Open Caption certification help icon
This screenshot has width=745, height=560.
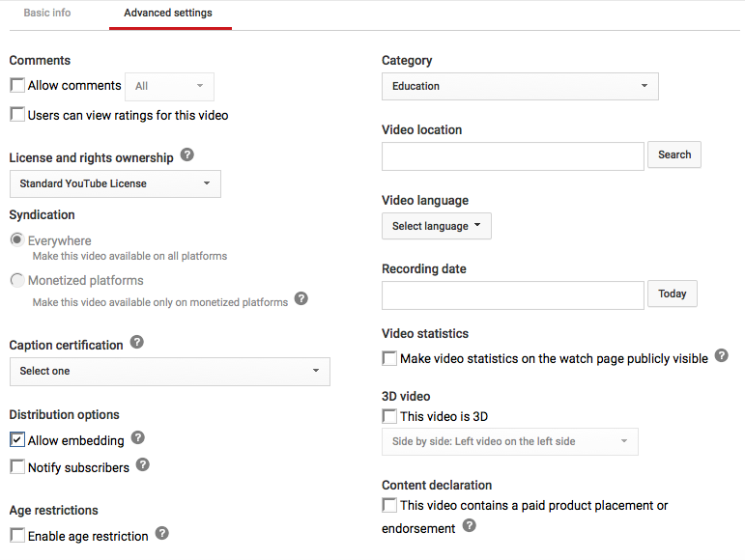click(x=137, y=342)
